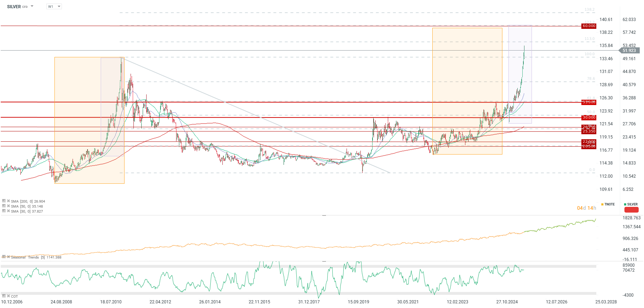This screenshot has height=308, width=644.
Task: Remove the SMA 50 indicator
Action: pos(8,206)
